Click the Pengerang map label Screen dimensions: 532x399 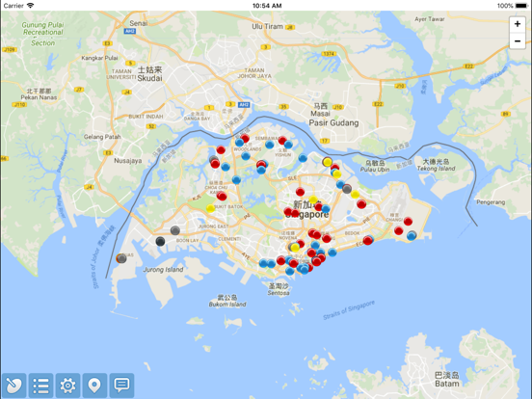tap(491, 202)
